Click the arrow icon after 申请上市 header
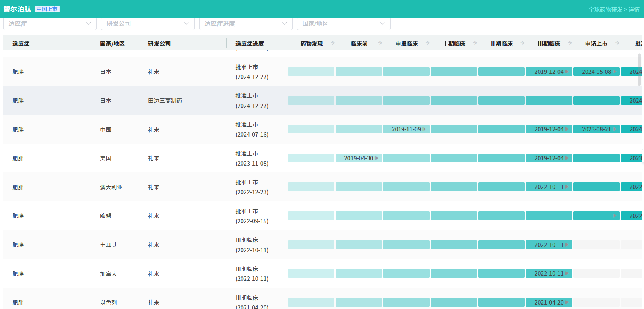The height and width of the screenshot is (309, 644). [x=617, y=43]
